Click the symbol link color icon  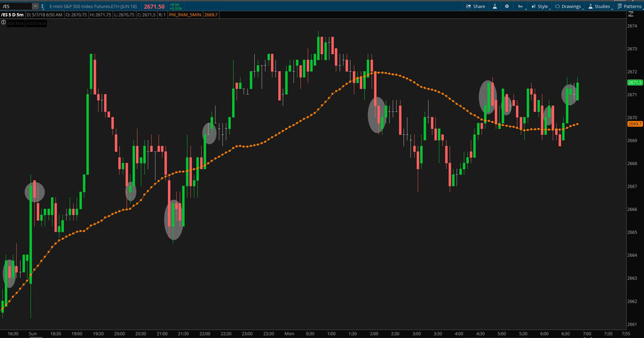(42, 6)
